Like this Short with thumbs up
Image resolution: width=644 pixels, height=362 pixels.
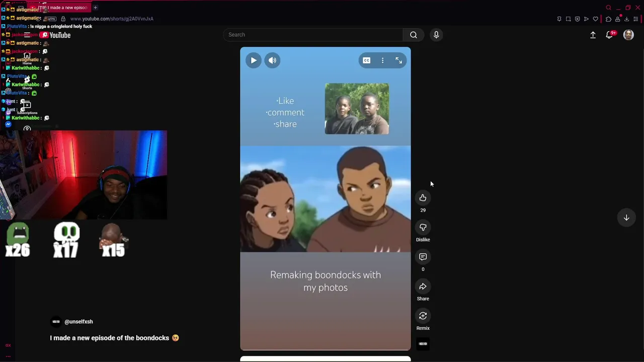[423, 198]
